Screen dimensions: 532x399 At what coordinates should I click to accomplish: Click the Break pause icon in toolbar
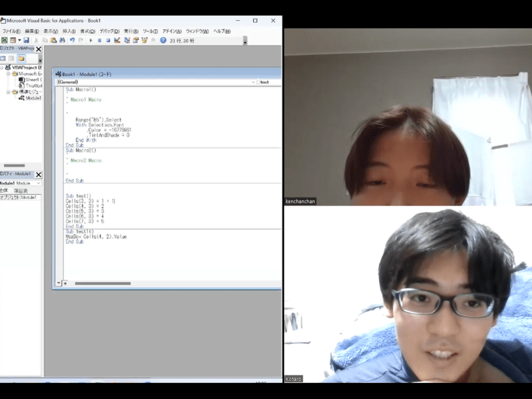(100, 41)
